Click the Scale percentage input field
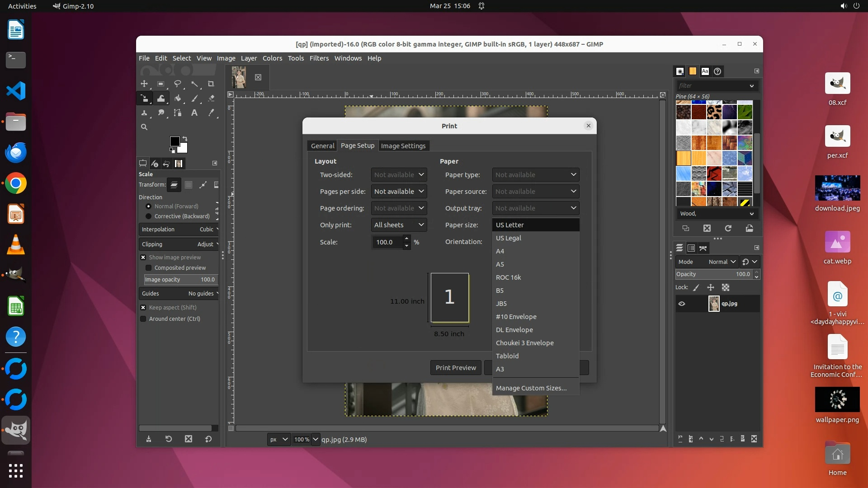Viewport: 868px width, 488px height. [387, 242]
